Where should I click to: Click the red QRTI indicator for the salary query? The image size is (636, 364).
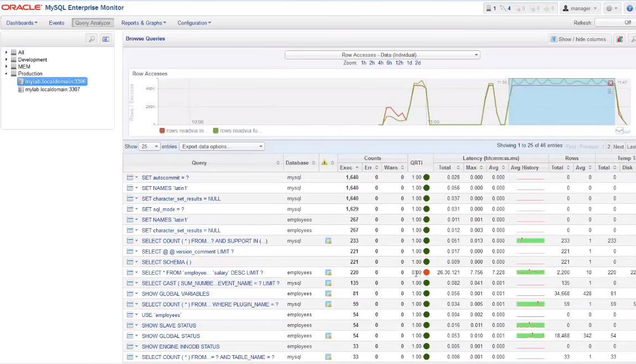pos(427,273)
